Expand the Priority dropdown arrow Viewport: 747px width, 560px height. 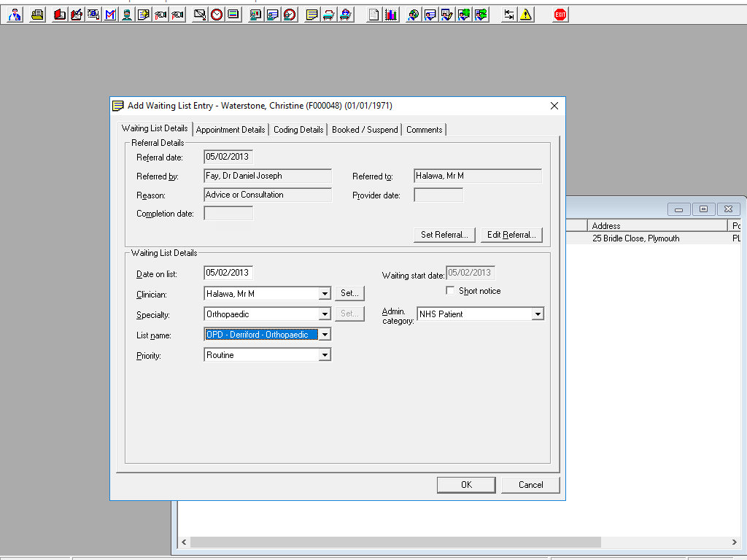click(325, 355)
